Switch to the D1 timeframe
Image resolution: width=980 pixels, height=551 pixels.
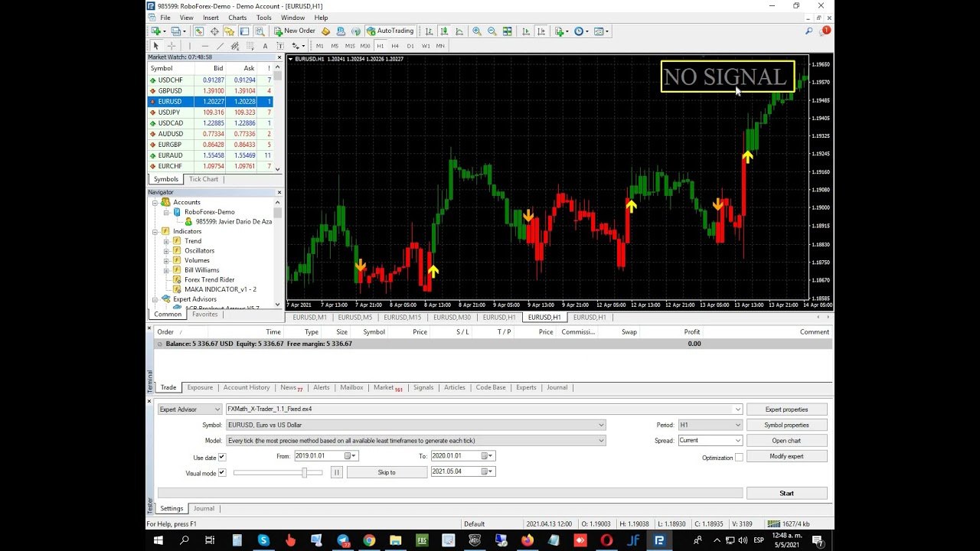click(x=410, y=46)
